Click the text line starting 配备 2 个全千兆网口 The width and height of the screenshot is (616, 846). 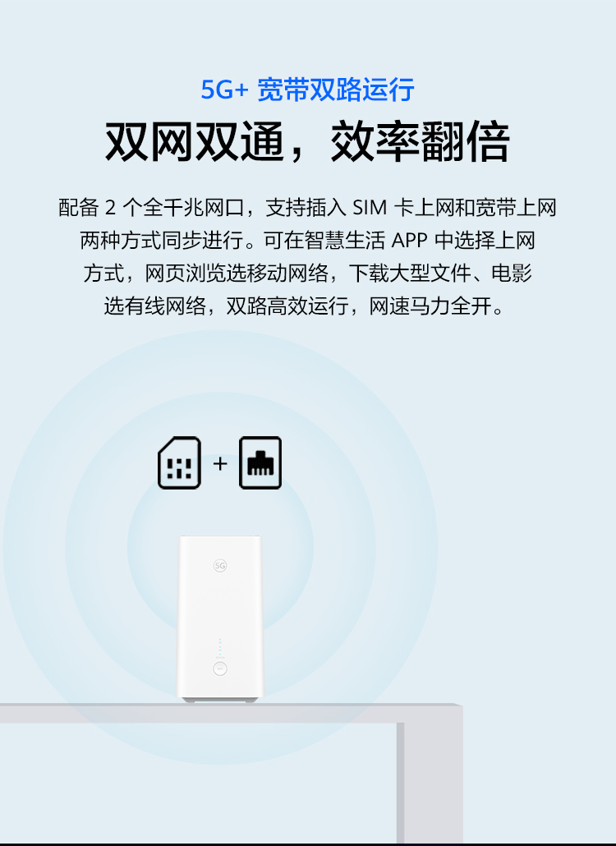tap(307, 208)
